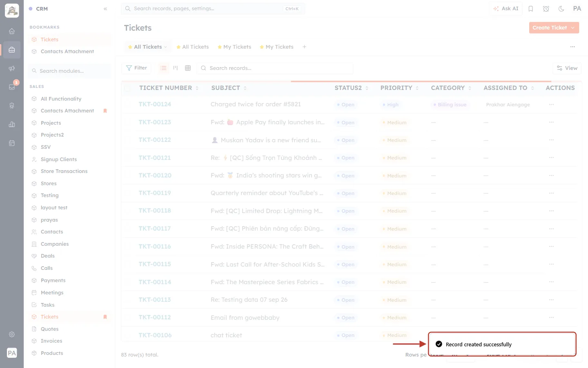Image resolution: width=588 pixels, height=368 pixels.
Task: Sort by Subject column arrows
Action: [x=245, y=88]
